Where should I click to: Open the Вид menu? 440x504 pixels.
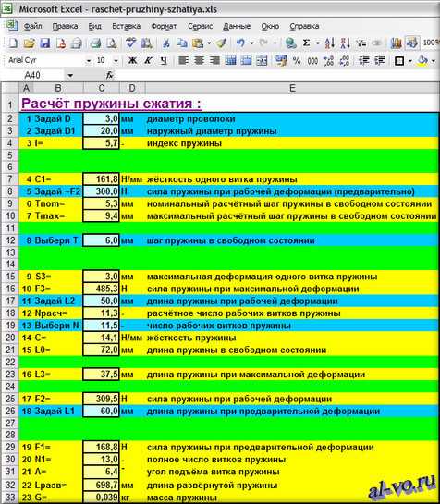[95, 26]
